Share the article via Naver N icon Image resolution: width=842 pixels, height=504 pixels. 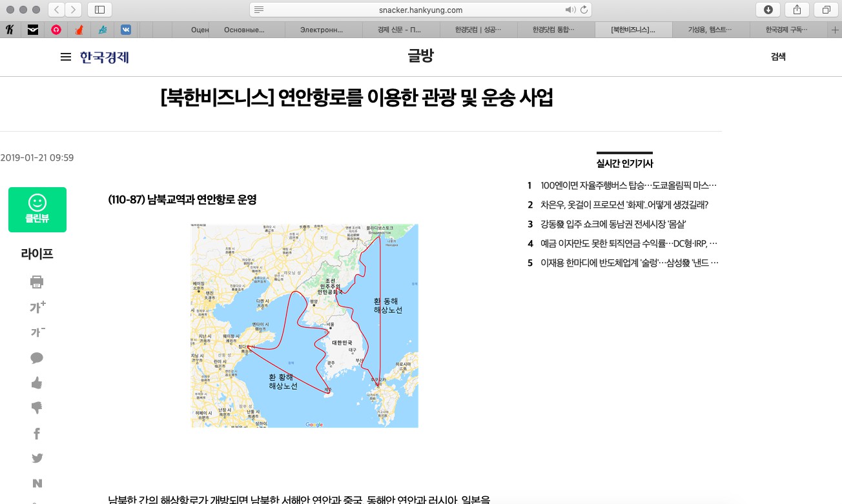[x=37, y=483]
